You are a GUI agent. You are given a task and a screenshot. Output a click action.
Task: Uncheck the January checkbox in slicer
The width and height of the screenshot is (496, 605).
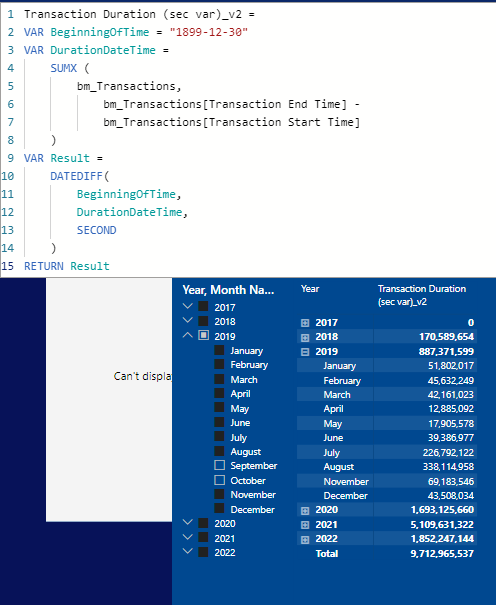[219, 350]
